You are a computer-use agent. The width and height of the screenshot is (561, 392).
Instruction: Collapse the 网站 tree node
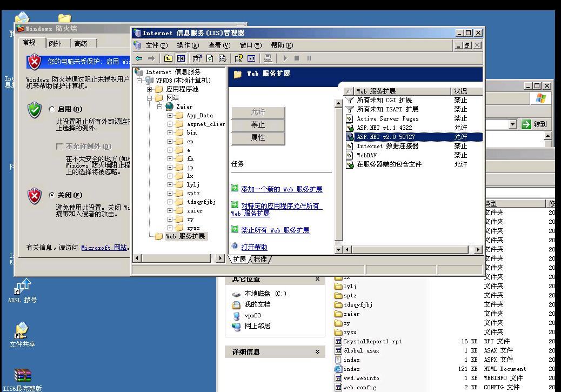coord(150,98)
